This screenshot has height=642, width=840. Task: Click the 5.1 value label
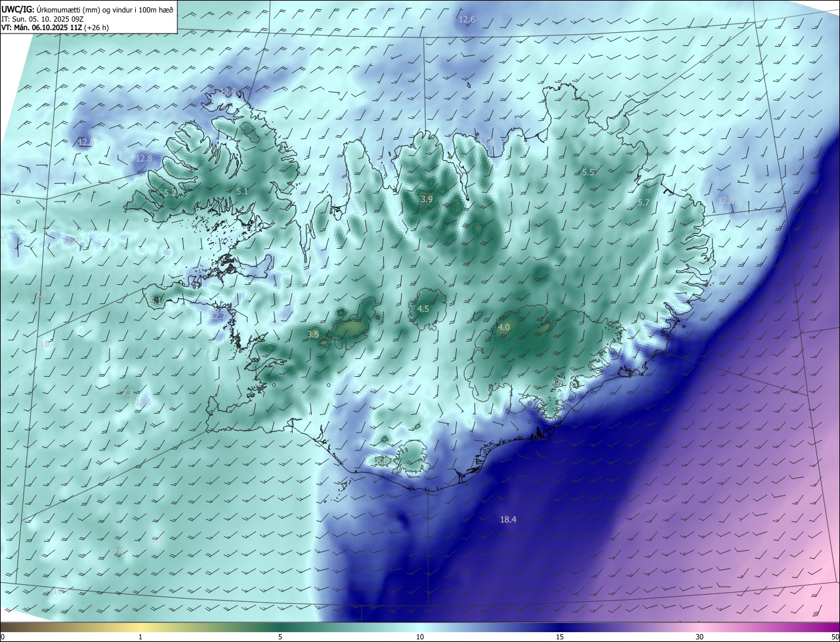242,191
